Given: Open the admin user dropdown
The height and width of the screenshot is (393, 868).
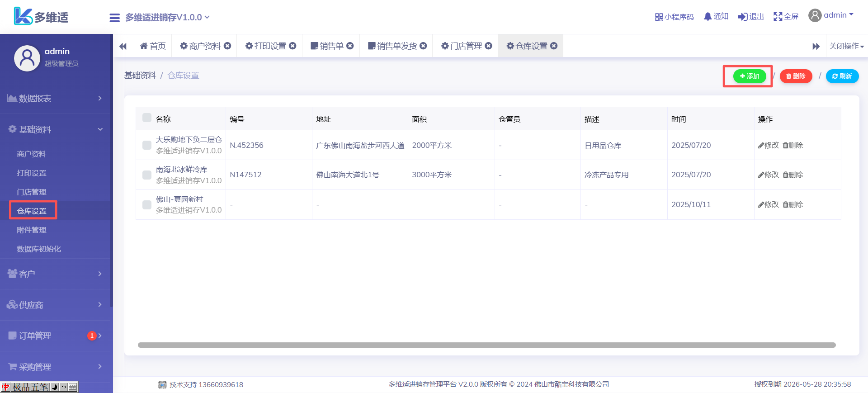Looking at the screenshot, I should pyautogui.click(x=831, y=15).
